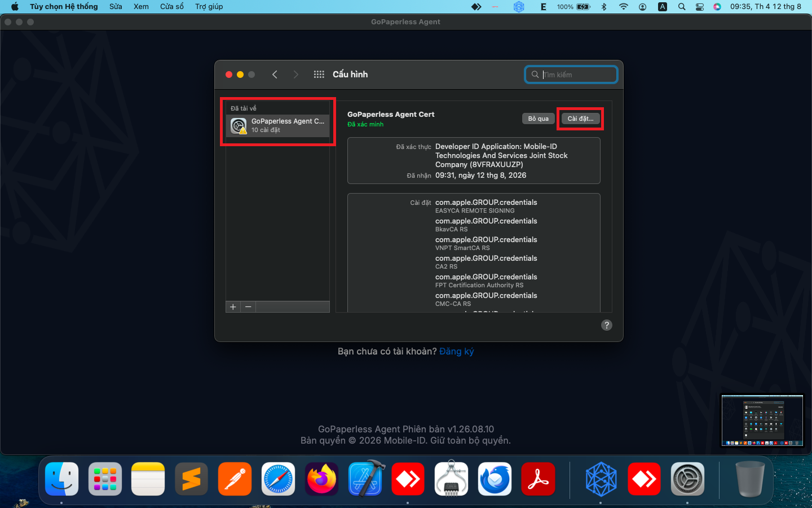This screenshot has height=508, width=812.
Task: Open the Apple menu logo
Action: click(15, 7)
